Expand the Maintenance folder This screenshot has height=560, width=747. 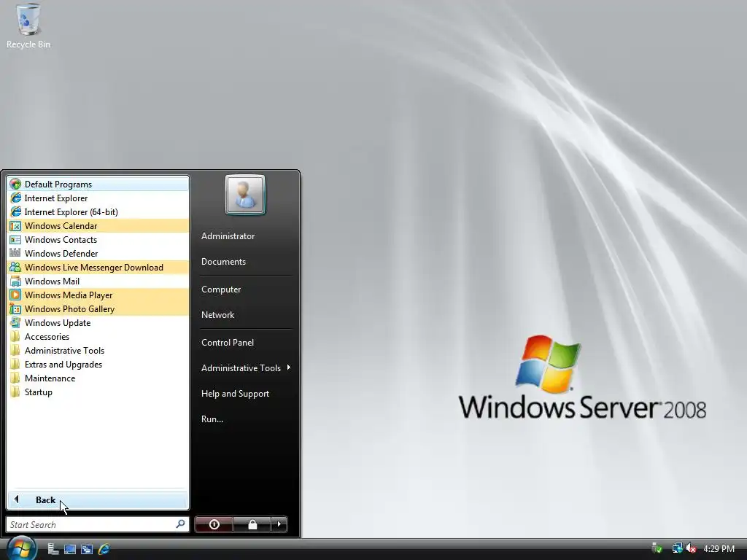click(98, 378)
